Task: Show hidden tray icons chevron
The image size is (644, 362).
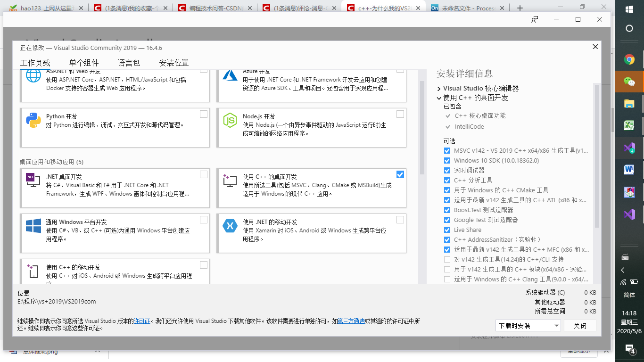Action: click(x=623, y=270)
